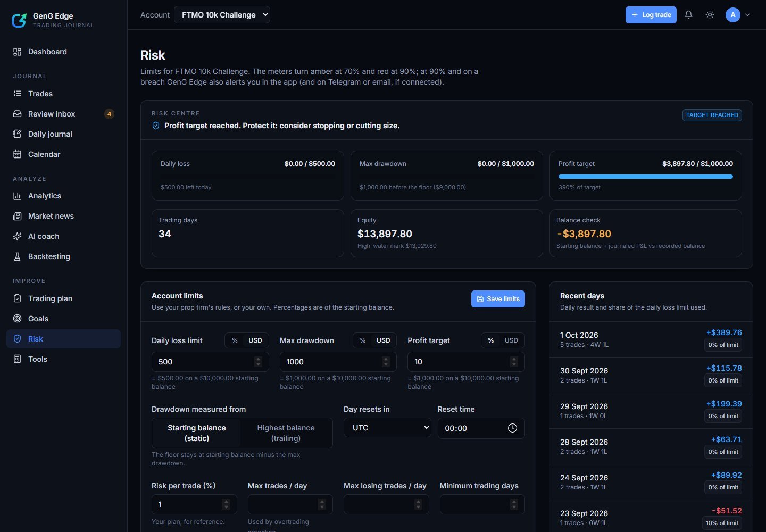Select Starting balance (static) drawdown option
766x532 pixels.
[197, 433]
